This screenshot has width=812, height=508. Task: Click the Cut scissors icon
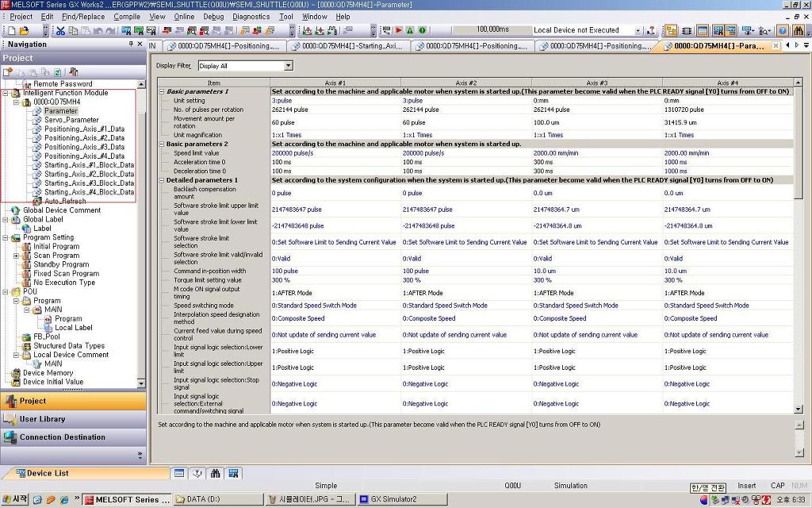pyautogui.click(x=60, y=31)
